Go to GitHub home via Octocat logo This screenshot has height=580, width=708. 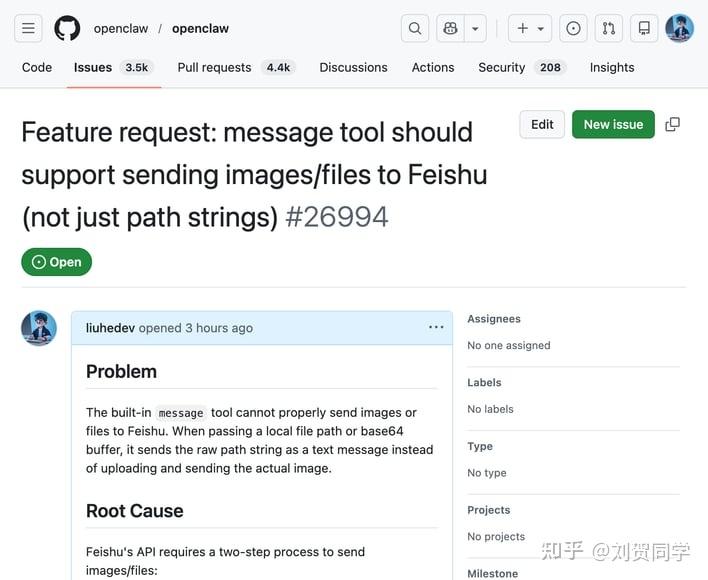point(67,28)
